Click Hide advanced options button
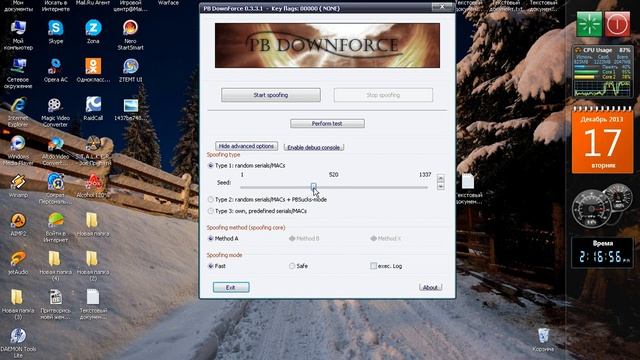This screenshot has width=640, height=360. point(246,146)
